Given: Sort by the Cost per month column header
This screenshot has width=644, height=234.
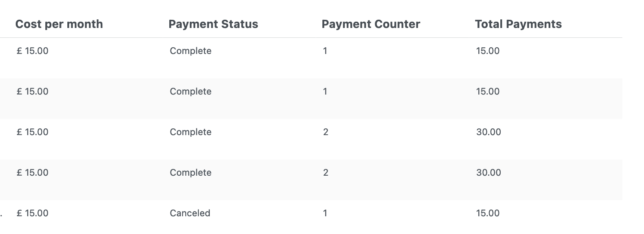Looking at the screenshot, I should pos(59,24).
